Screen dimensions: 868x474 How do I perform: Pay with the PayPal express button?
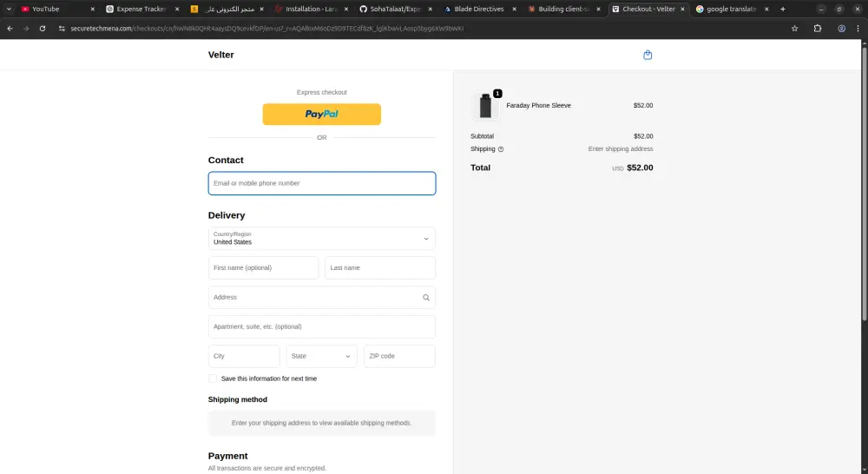point(322,114)
